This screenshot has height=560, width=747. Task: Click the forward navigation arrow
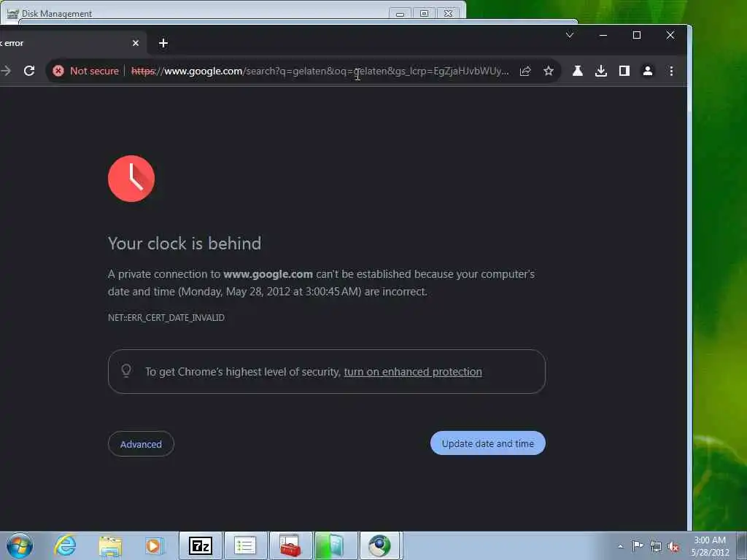[6, 71]
